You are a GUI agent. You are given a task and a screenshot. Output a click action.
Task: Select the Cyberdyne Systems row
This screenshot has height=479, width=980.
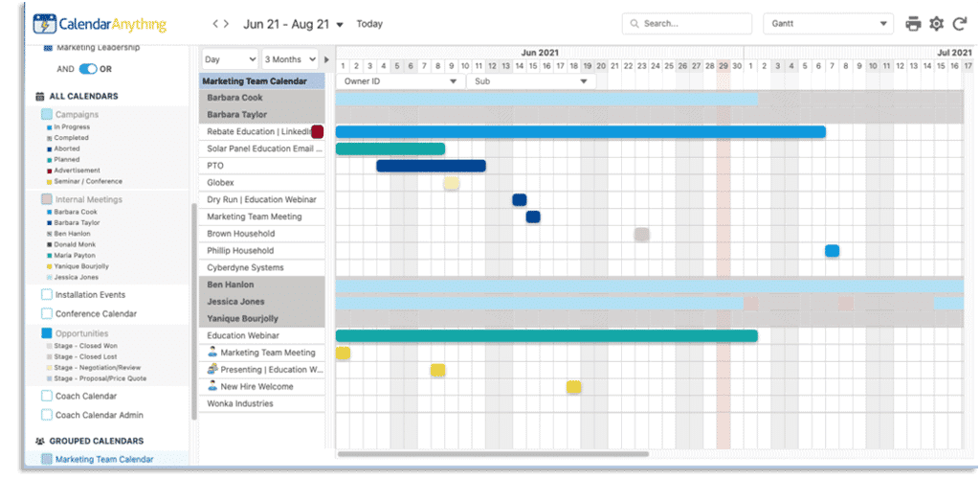262,267
